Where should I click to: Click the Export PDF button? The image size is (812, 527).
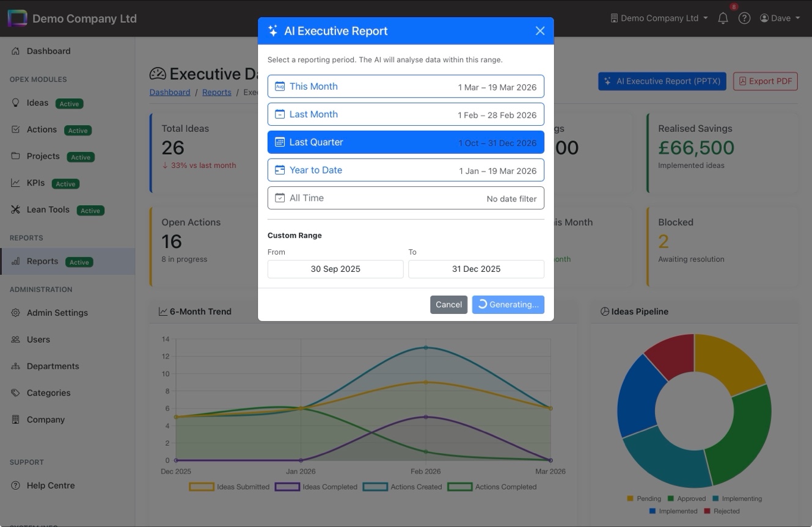point(765,81)
